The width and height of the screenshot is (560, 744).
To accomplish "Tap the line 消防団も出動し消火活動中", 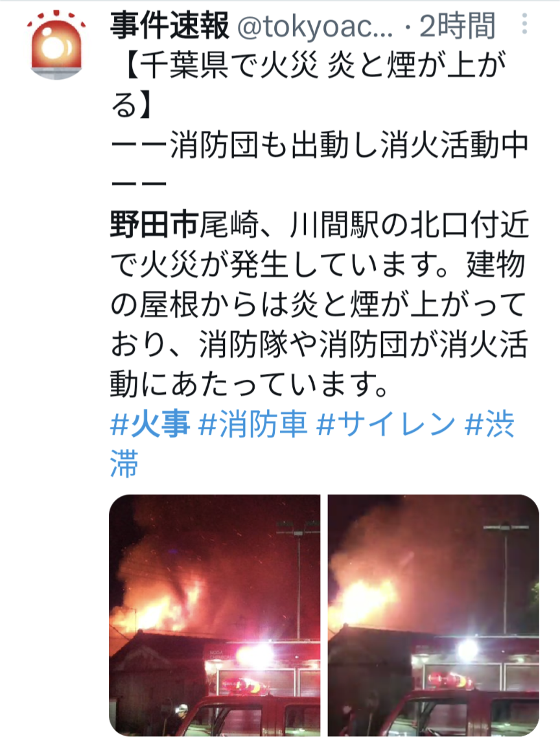I will (349, 145).
